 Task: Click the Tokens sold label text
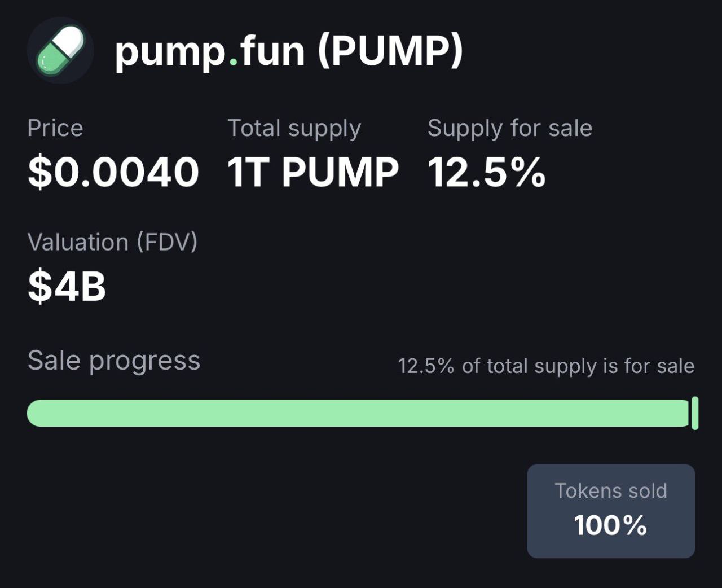611,491
